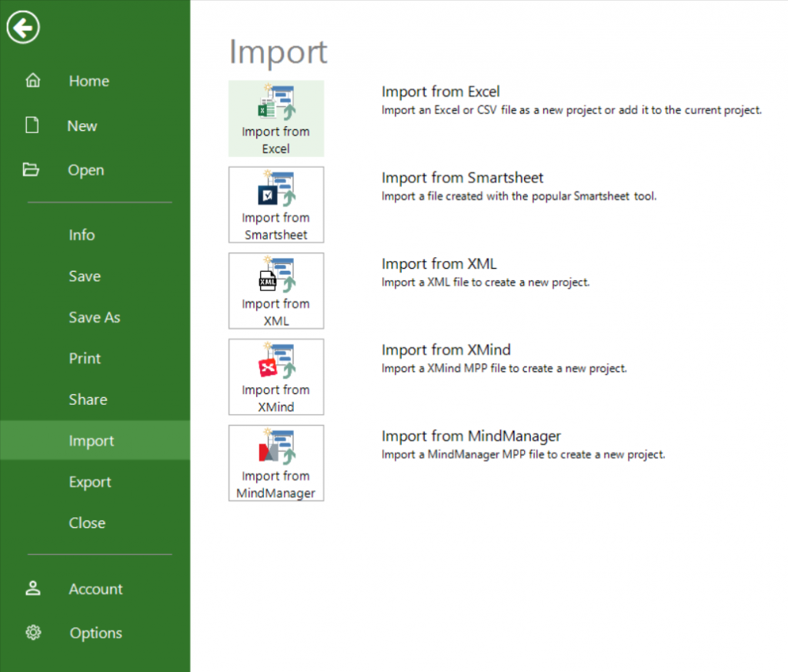
Task: Open files using the folder icon
Action: pyautogui.click(x=32, y=169)
